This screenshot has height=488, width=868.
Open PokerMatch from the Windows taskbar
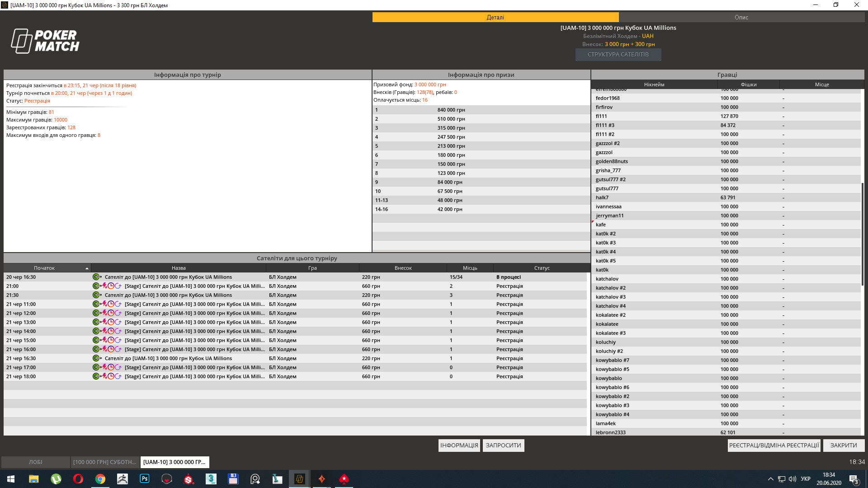click(x=300, y=479)
